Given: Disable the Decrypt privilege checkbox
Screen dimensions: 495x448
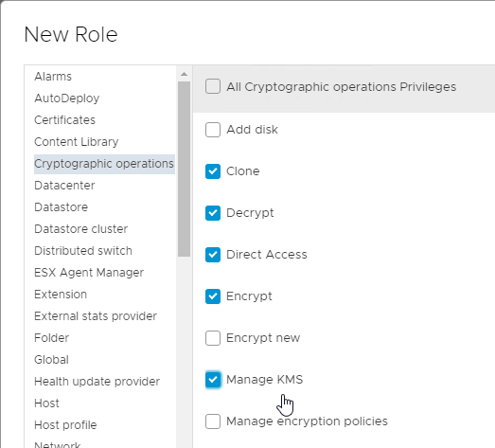Looking at the screenshot, I should 213,213.
